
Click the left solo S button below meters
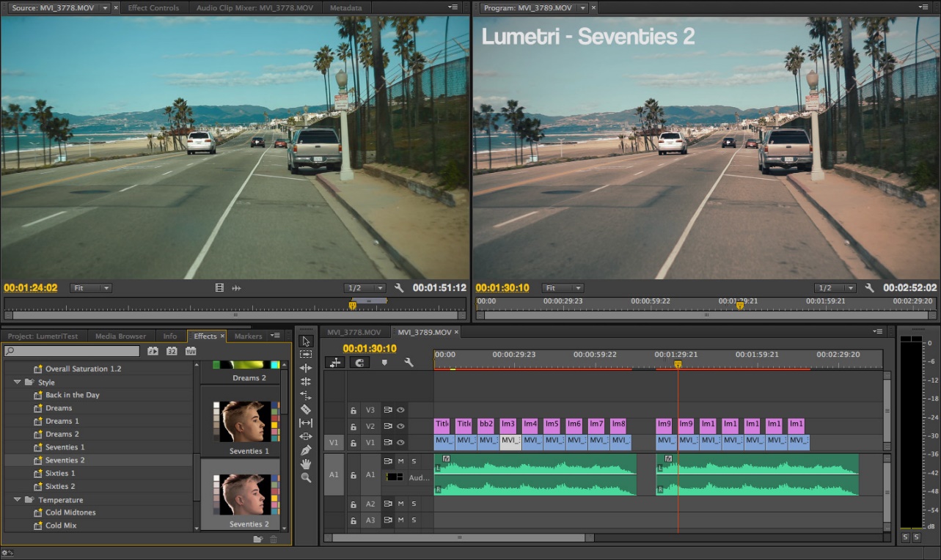coord(905,537)
